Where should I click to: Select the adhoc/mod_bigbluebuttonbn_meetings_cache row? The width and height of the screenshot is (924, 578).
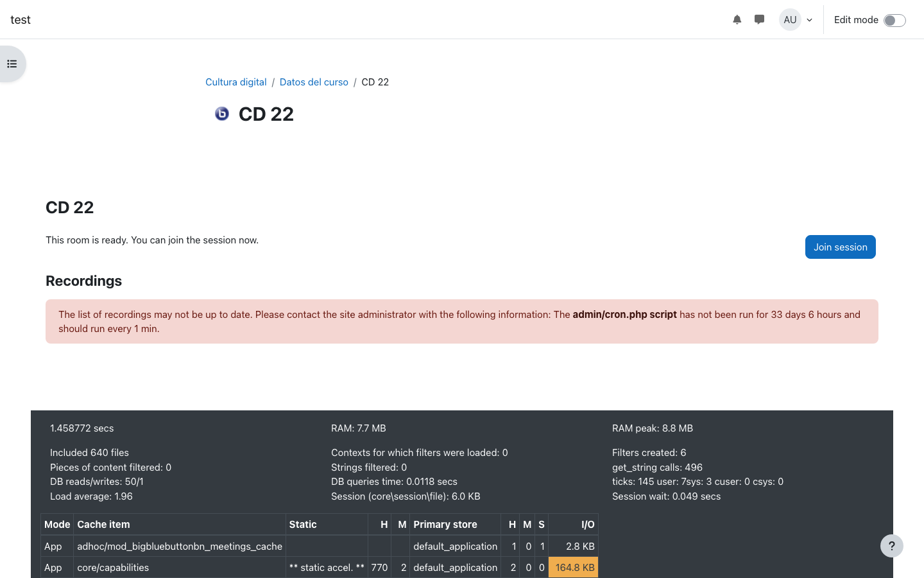(x=180, y=547)
